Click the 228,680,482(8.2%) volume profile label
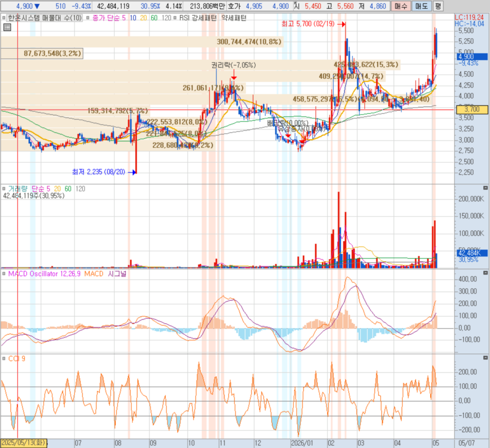The width and height of the screenshot is (490, 448). pos(183,145)
